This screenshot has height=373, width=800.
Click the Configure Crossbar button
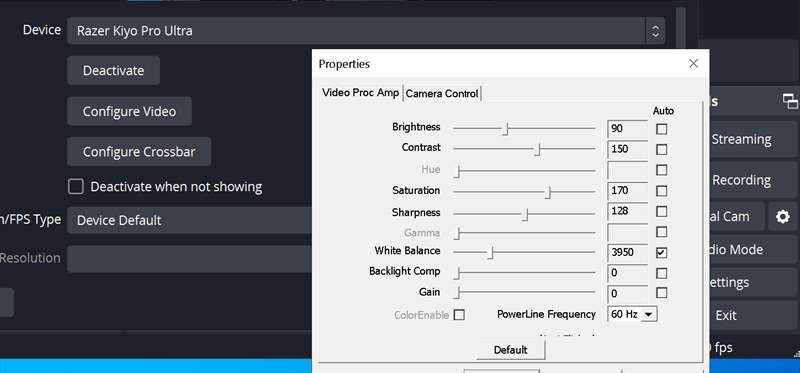pos(139,152)
